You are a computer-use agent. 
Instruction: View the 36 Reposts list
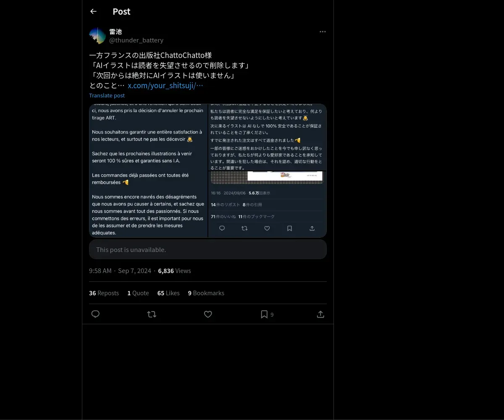(104, 293)
